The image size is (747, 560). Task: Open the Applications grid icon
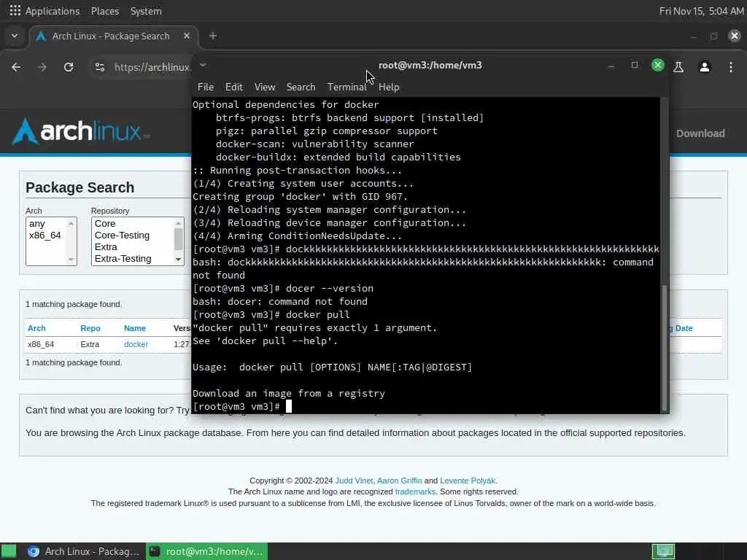15,10
